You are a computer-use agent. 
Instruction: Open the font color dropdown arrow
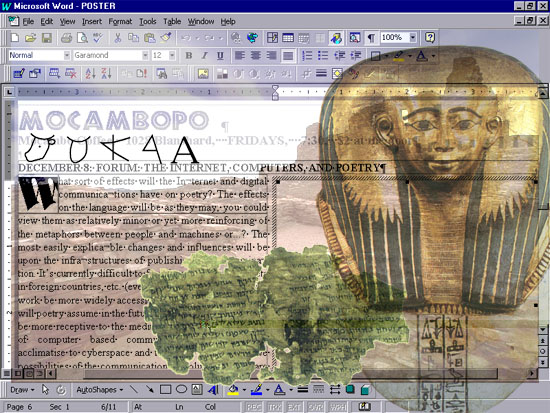click(434, 55)
